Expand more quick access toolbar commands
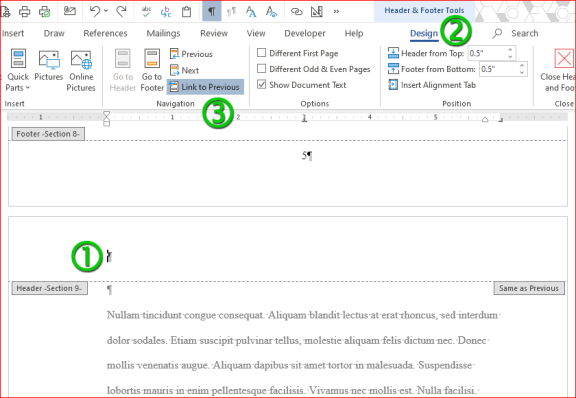The image size is (576, 398). point(336,11)
